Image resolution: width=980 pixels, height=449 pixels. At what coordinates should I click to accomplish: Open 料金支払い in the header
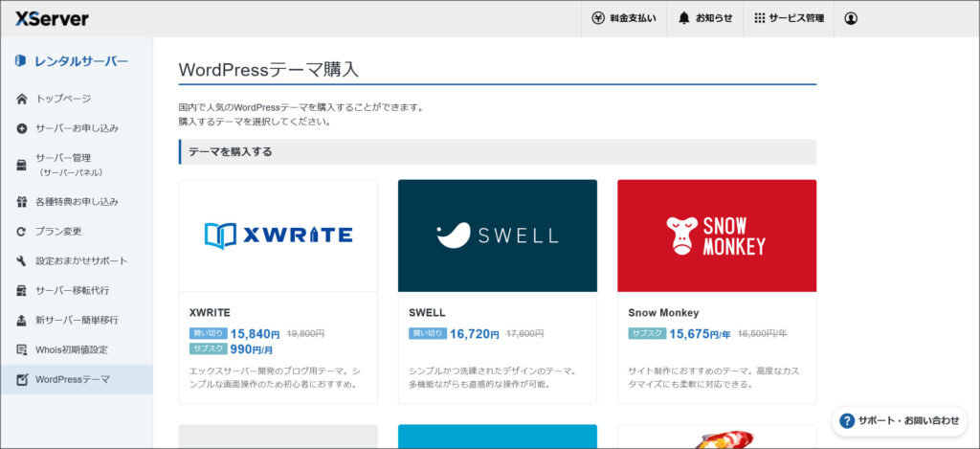coord(623,18)
